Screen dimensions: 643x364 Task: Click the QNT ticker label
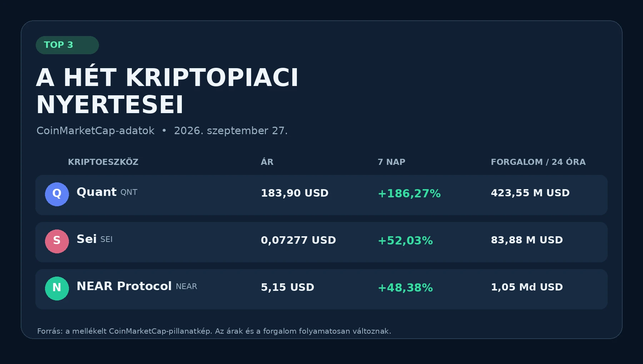[129, 192]
